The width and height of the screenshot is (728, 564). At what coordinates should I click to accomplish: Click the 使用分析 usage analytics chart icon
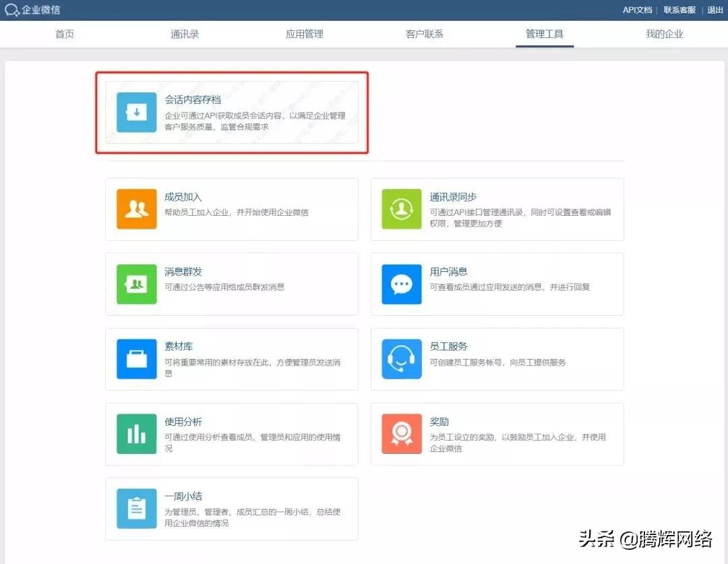[136, 434]
